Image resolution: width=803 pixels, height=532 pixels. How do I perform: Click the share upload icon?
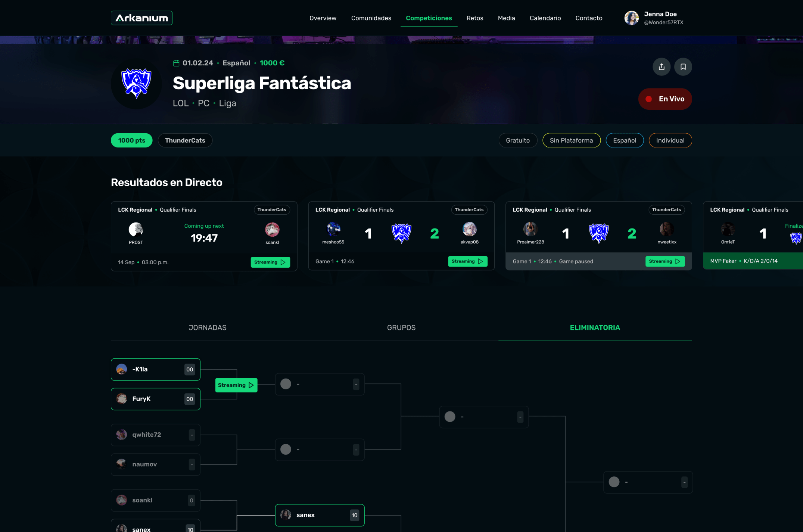[x=661, y=67]
